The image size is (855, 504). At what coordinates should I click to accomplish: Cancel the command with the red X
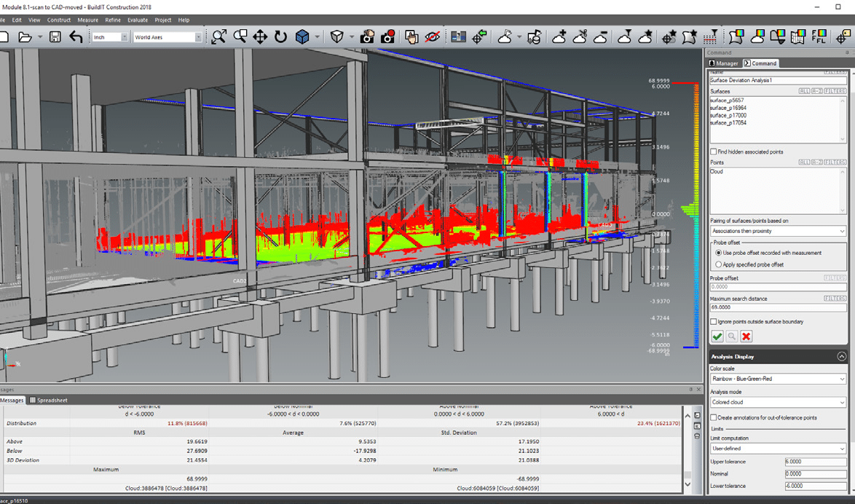[746, 336]
